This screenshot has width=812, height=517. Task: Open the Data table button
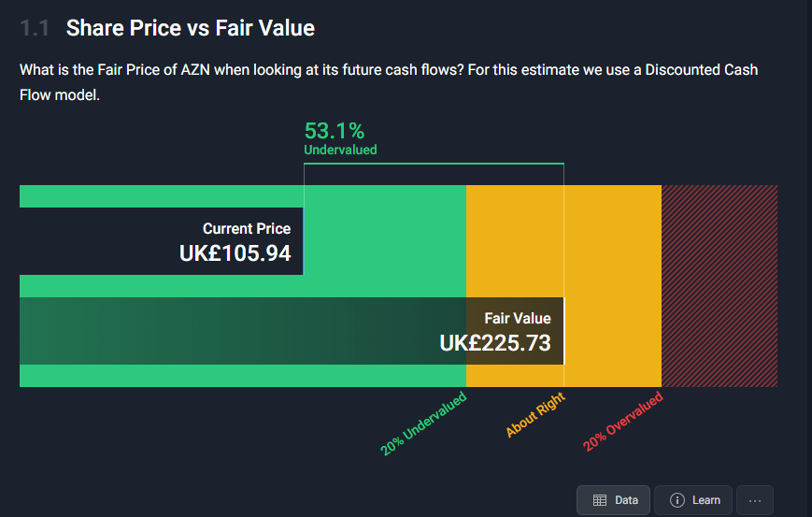click(613, 500)
